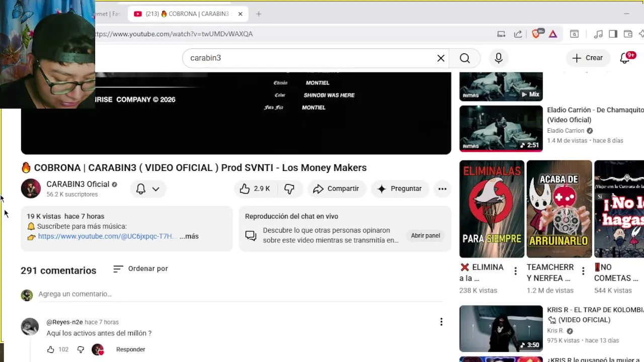The height and width of the screenshot is (362, 644).
Task: Open options menu for @Reyes-n2e comment
Action: [x=441, y=322]
